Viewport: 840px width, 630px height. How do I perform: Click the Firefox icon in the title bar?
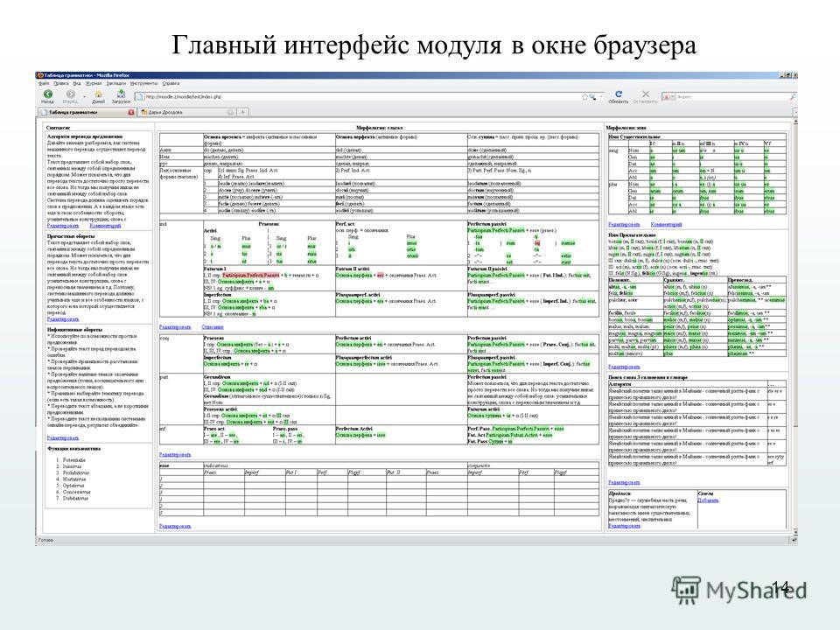(39, 75)
